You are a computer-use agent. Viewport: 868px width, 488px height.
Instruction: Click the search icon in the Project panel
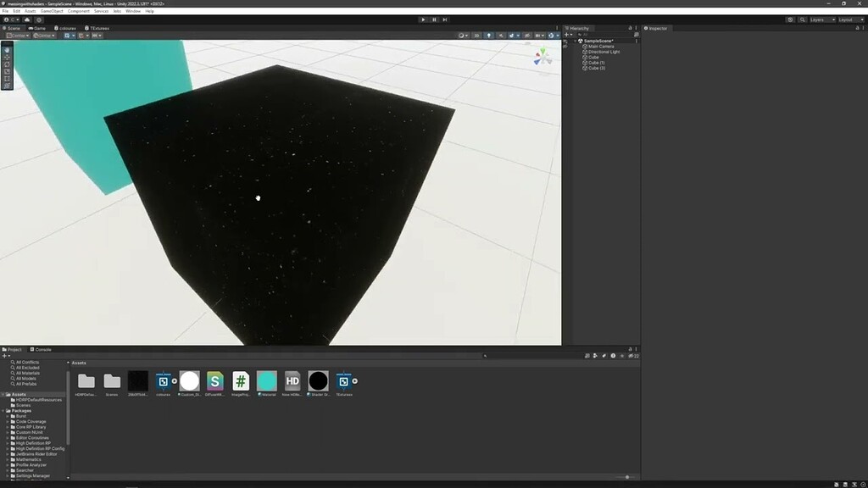point(483,356)
